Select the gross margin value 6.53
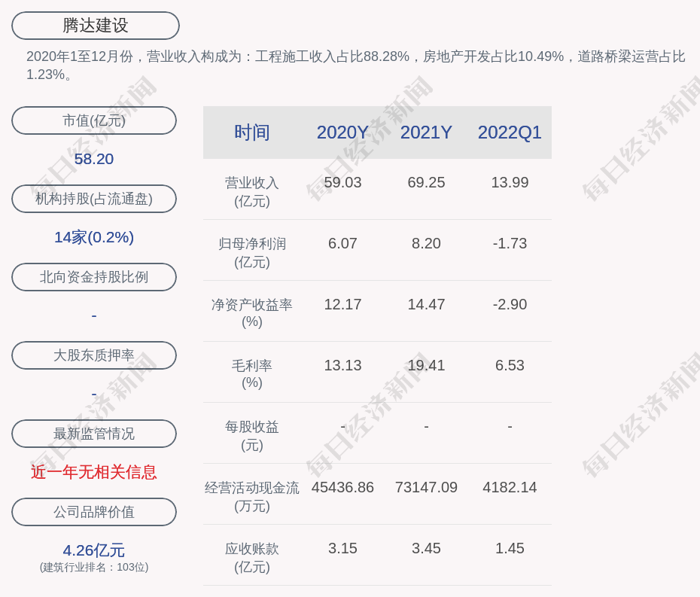This screenshot has width=700, height=597. [x=510, y=365]
